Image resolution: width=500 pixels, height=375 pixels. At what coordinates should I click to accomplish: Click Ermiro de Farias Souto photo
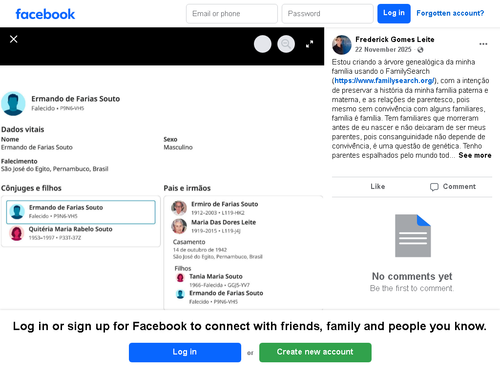coord(179,208)
